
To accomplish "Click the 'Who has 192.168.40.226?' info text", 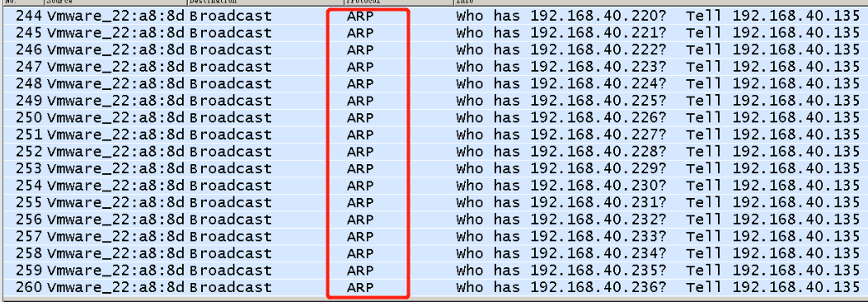I will pos(561,118).
